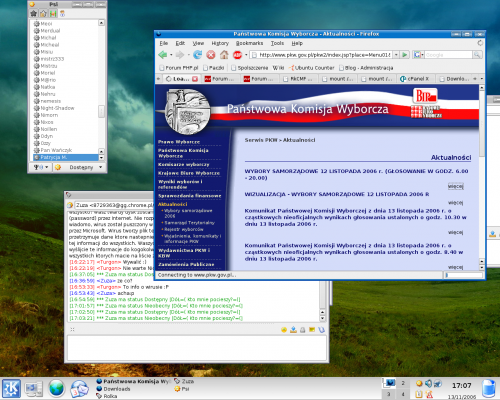Switch to the cPanel X tab

click(x=416, y=79)
